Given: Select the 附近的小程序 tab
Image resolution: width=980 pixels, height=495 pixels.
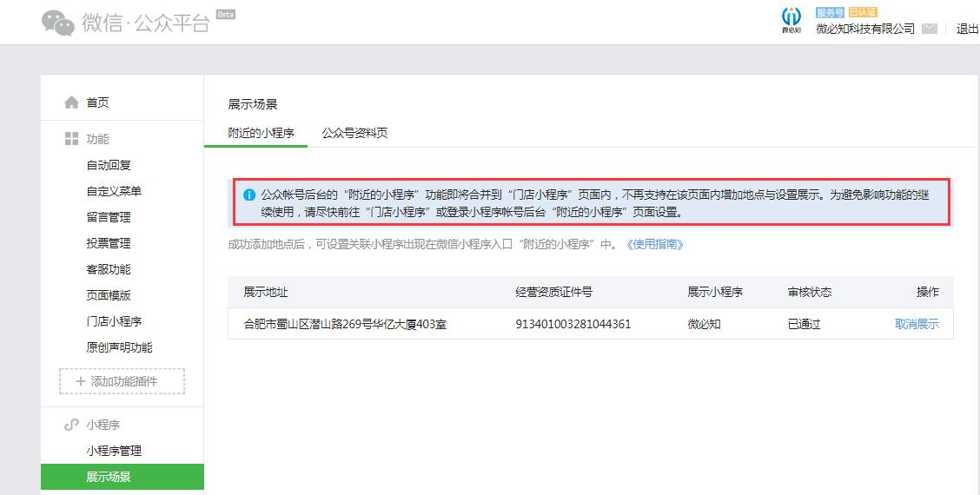Looking at the screenshot, I should pyautogui.click(x=261, y=133).
